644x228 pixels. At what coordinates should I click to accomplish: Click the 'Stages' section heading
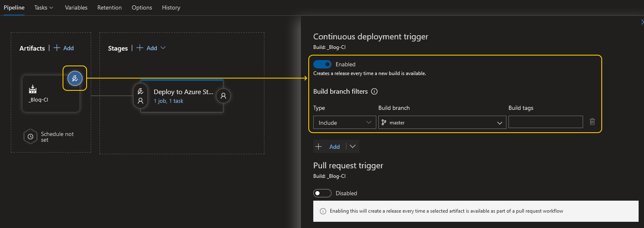[x=118, y=49]
